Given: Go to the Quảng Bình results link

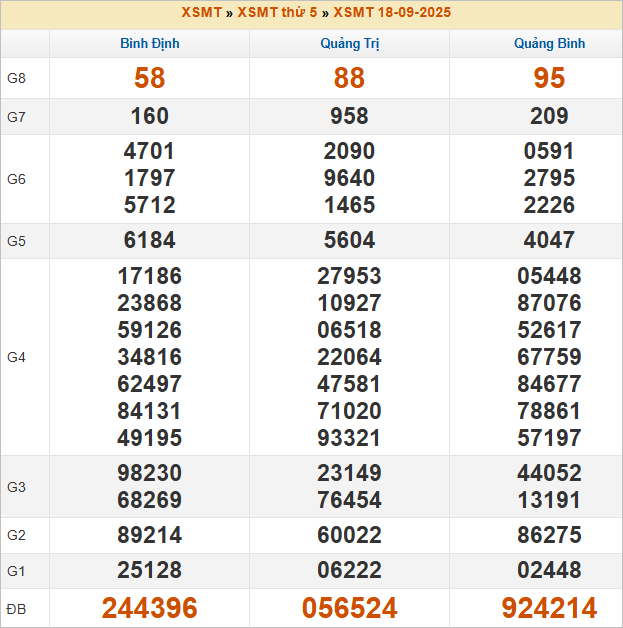Looking at the screenshot, I should coord(549,44).
